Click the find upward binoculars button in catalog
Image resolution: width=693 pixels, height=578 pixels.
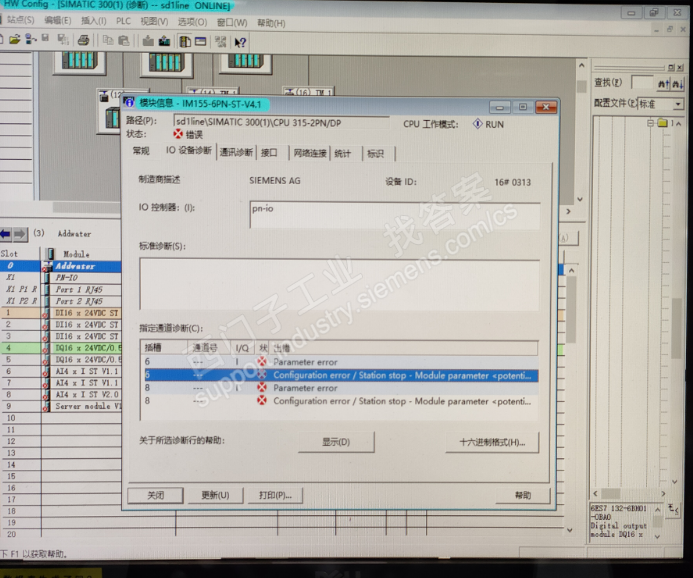pos(663,83)
